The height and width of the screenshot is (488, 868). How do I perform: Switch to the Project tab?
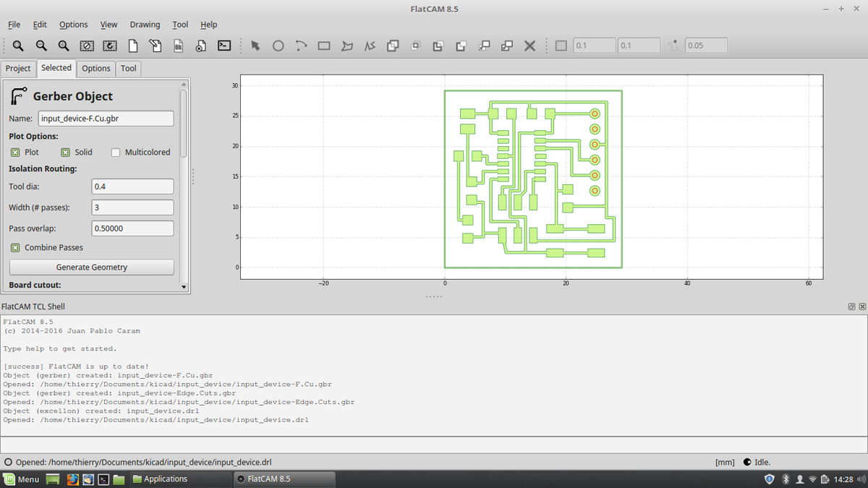[18, 69]
